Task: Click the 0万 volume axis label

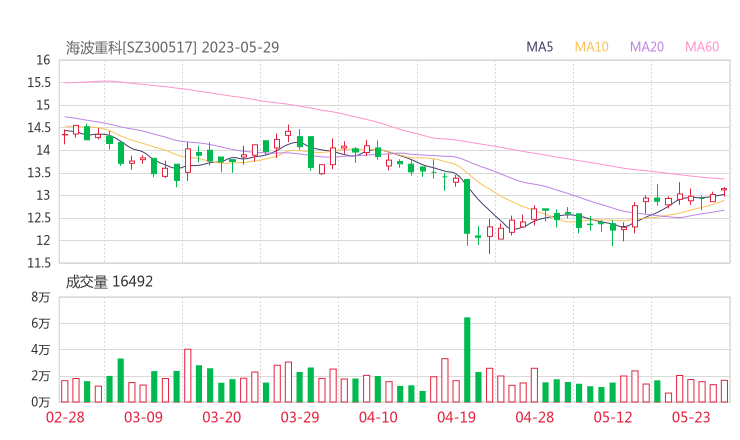Action: click(x=41, y=402)
